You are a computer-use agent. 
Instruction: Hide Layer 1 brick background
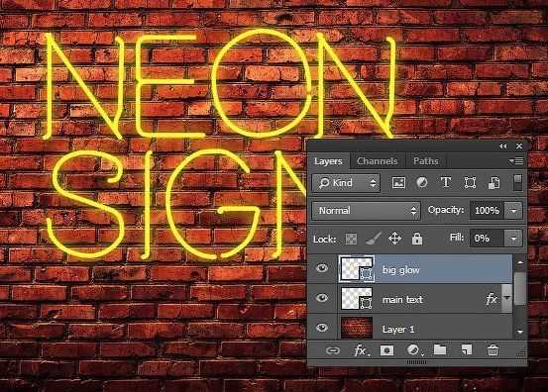pyautogui.click(x=322, y=328)
